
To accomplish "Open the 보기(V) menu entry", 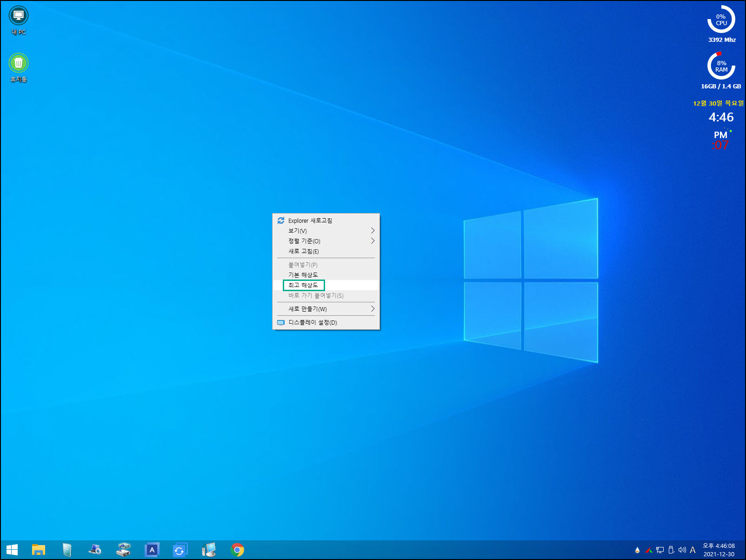I will pyautogui.click(x=326, y=231).
